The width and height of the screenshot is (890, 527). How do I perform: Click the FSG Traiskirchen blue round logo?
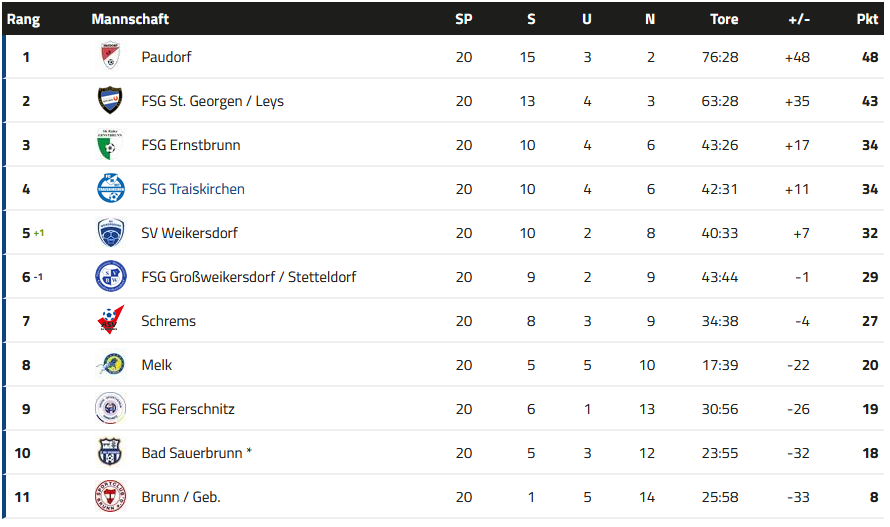pyautogui.click(x=111, y=189)
